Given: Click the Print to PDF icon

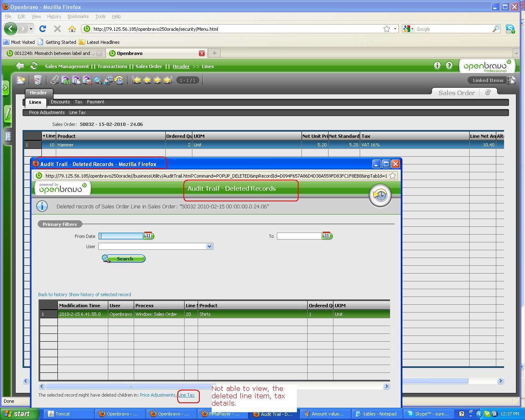Looking at the screenshot, I should click(87, 80).
